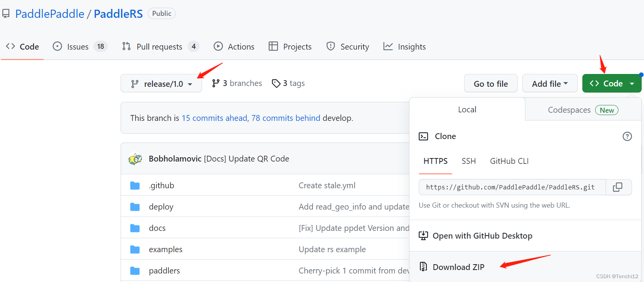This screenshot has width=644, height=282.
Task: Open the examples folder
Action: point(166,249)
